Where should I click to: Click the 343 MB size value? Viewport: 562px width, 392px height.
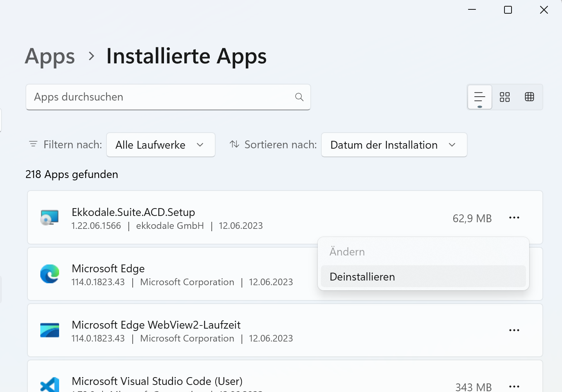(x=474, y=387)
